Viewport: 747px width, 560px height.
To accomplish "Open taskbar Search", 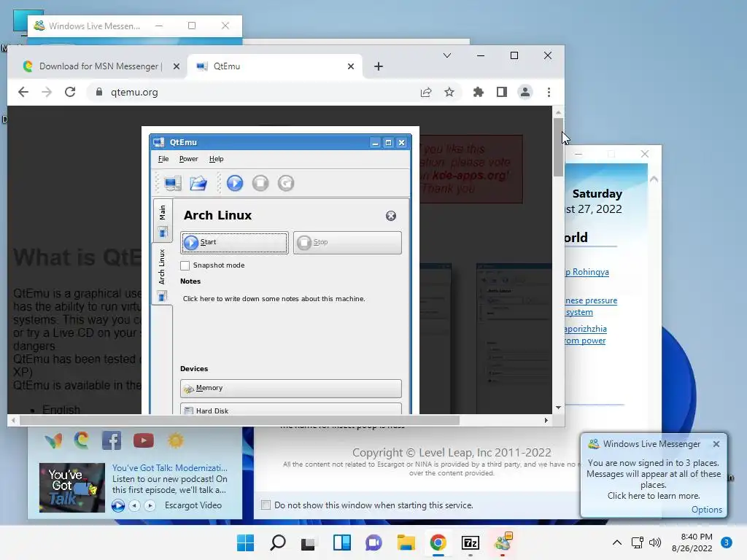I will coord(277,542).
